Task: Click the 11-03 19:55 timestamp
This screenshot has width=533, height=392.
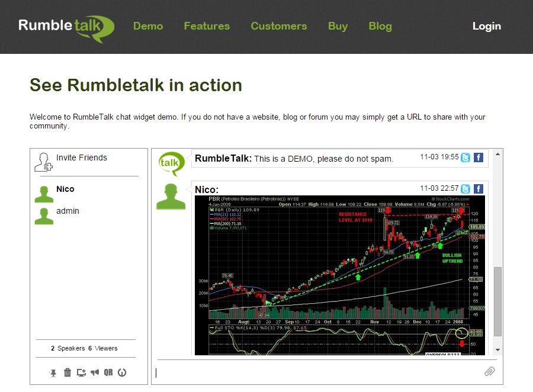Action: pyautogui.click(x=439, y=157)
